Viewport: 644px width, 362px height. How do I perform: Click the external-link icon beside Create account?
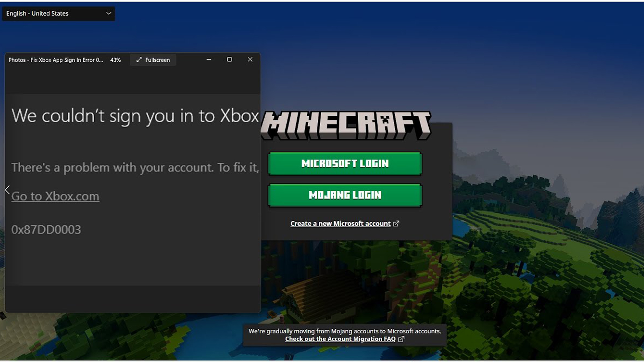(x=397, y=223)
